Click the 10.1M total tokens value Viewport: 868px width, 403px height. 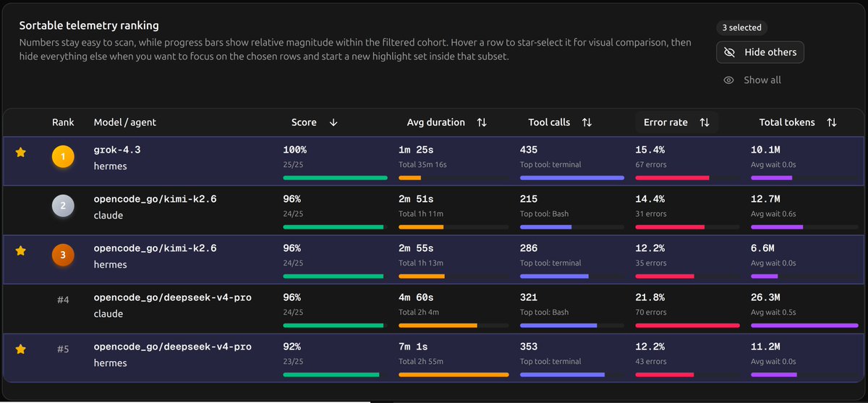(x=765, y=150)
